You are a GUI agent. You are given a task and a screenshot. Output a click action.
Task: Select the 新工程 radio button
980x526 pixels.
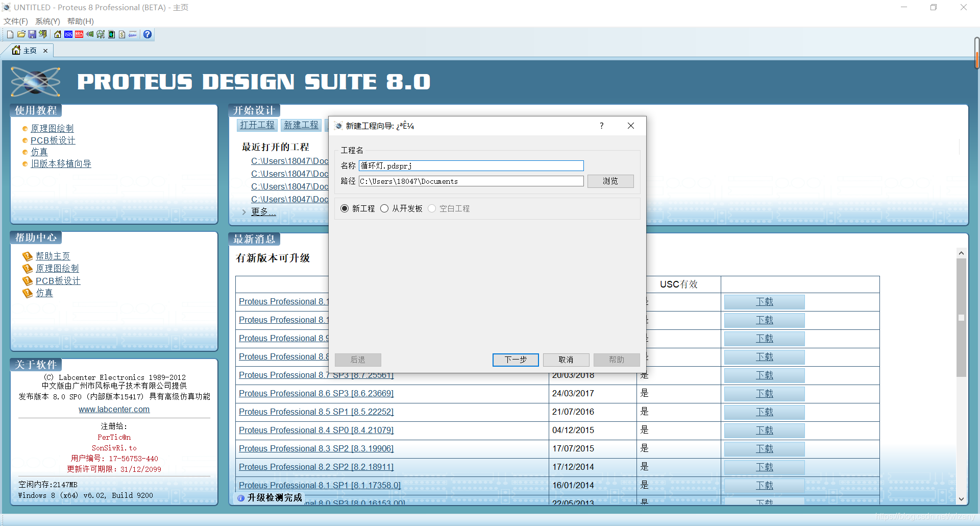[x=345, y=208]
